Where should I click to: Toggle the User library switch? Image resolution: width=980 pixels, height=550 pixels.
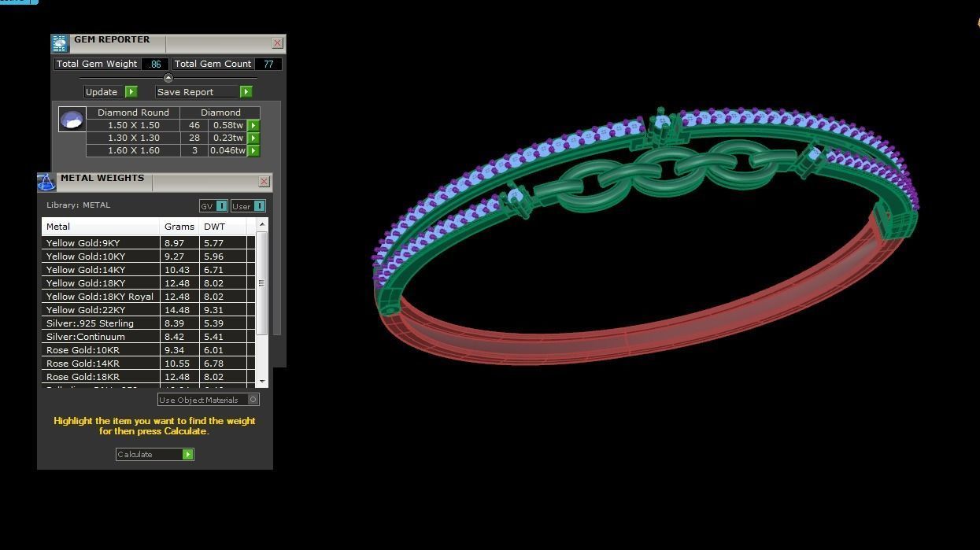tap(248, 206)
